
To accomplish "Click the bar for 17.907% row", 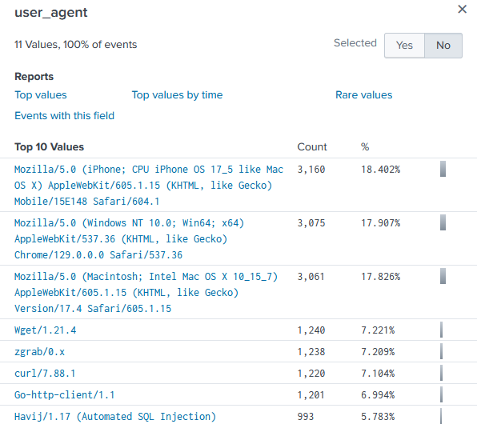I will (443, 222).
